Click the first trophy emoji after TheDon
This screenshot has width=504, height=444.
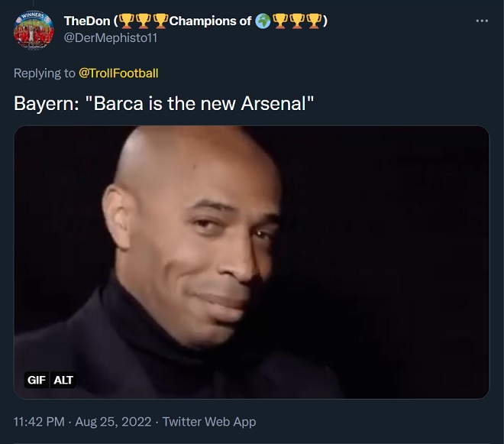pyautogui.click(x=125, y=21)
